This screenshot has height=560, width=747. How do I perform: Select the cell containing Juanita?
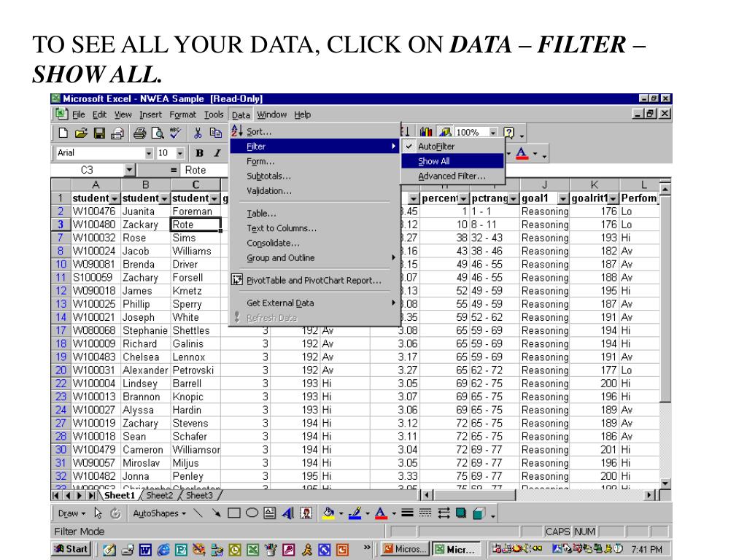coord(146,211)
